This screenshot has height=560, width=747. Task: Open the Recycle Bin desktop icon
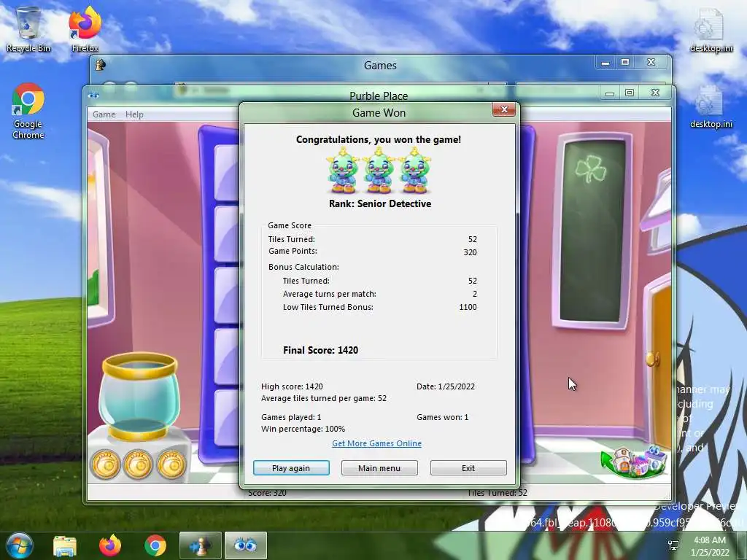click(28, 29)
